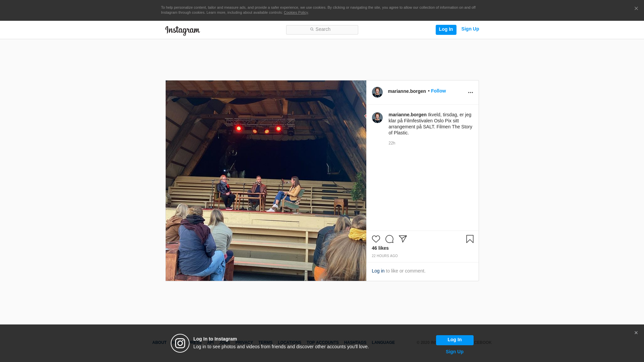
Task: Click the 22 HOURS AGO timestamp
Action: pos(385,256)
